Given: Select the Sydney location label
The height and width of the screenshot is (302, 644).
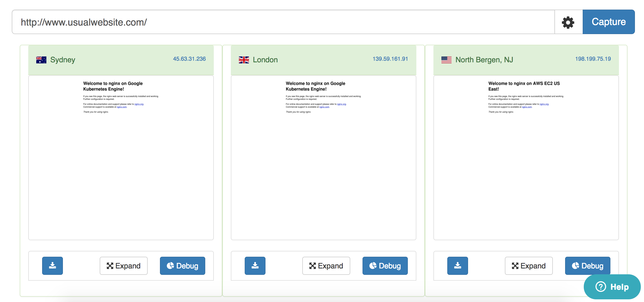Looking at the screenshot, I should click(63, 60).
